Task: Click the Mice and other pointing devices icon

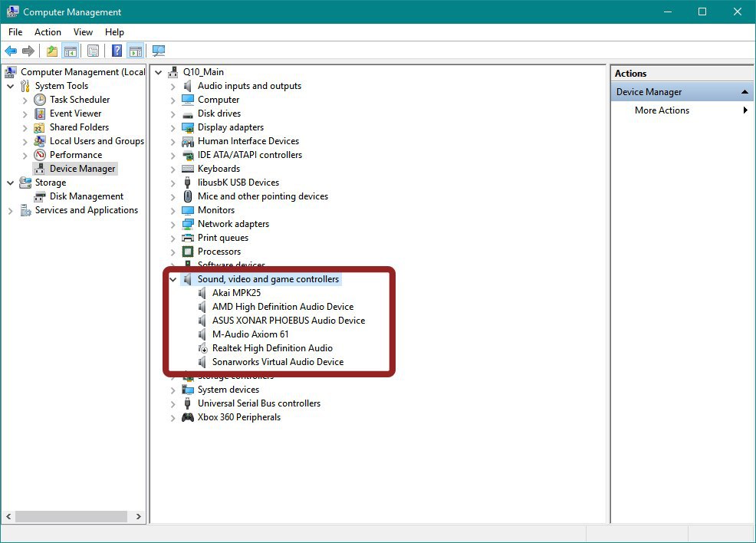Action: pos(188,196)
